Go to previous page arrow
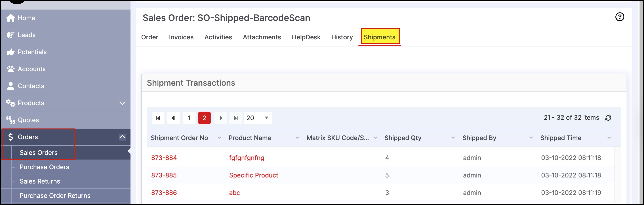The height and width of the screenshot is (205, 644). tap(173, 118)
